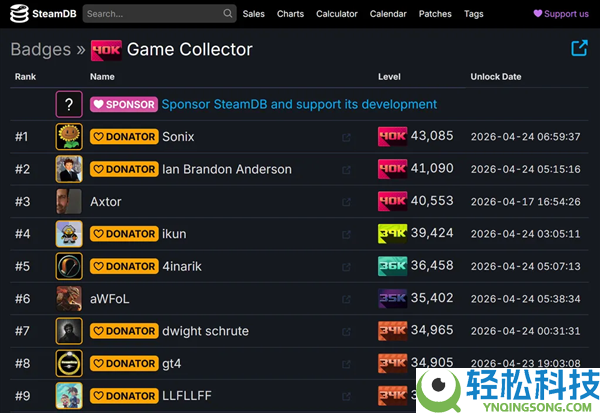Open external profile icon for ikun

coord(346,235)
